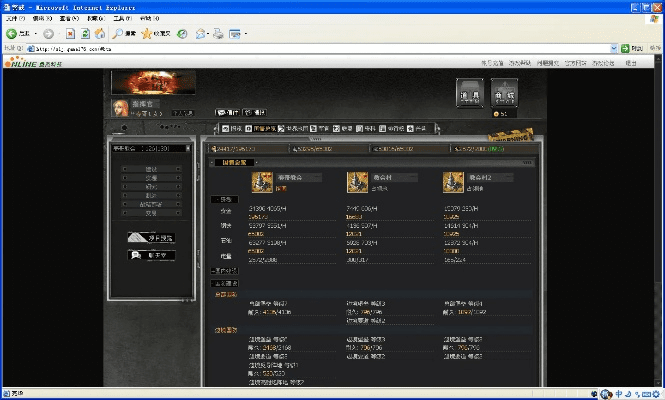This screenshot has height=400, width=665.
Task: Click the 转到 Go button beside address bar
Action: coord(632,49)
